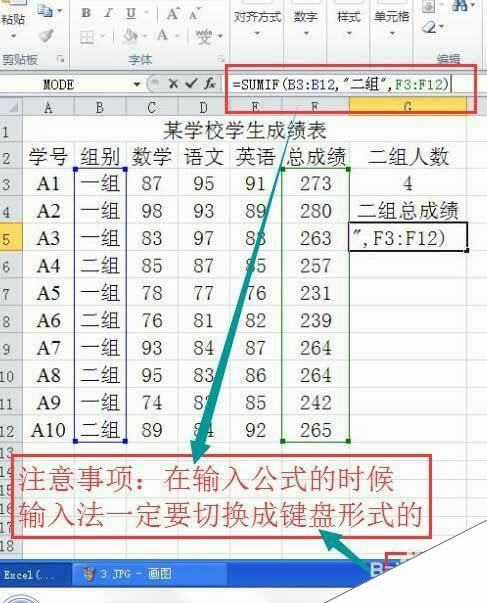Click the Select All corner triangle

[x=12, y=107]
